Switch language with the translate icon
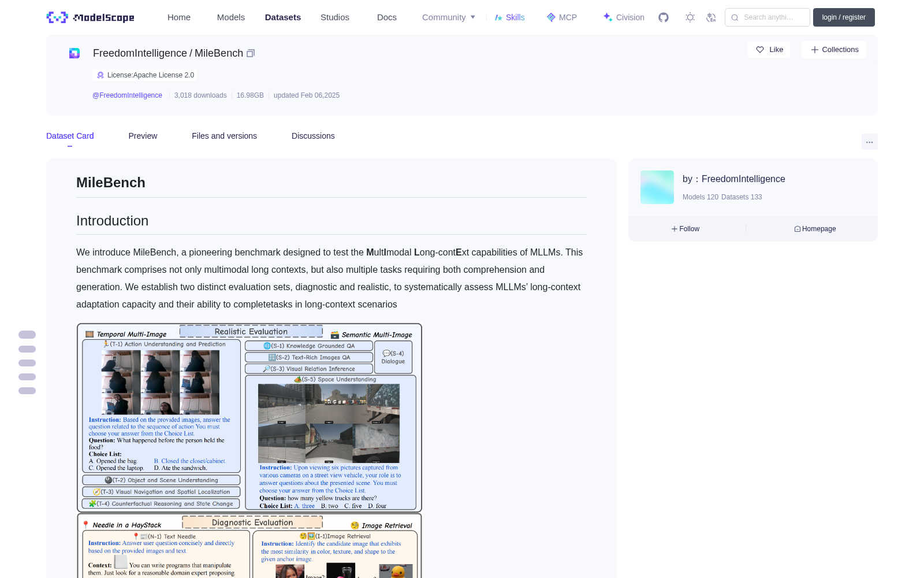Viewport: 924px width, 578px height. tap(711, 17)
